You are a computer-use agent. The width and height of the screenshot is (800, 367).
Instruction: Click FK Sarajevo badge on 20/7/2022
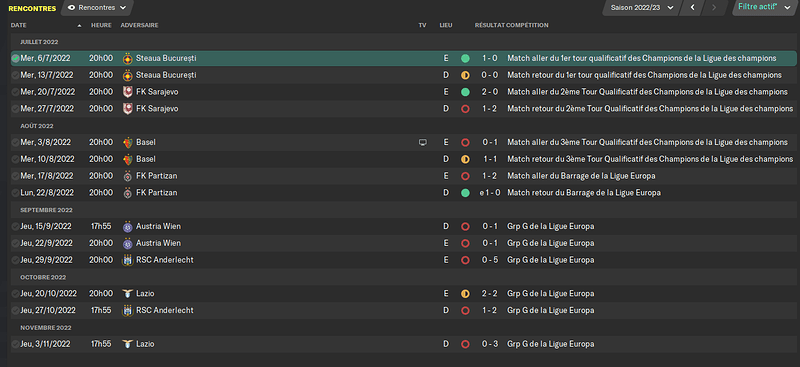(x=128, y=92)
